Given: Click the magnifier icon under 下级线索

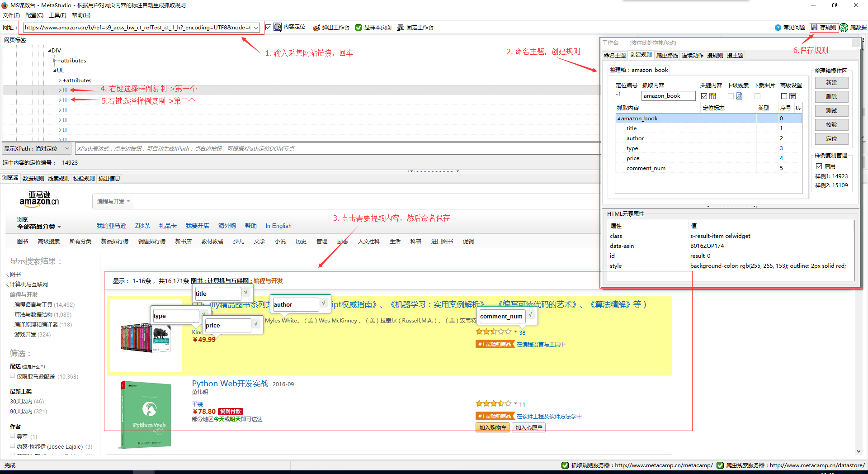Looking at the screenshot, I should 740,96.
